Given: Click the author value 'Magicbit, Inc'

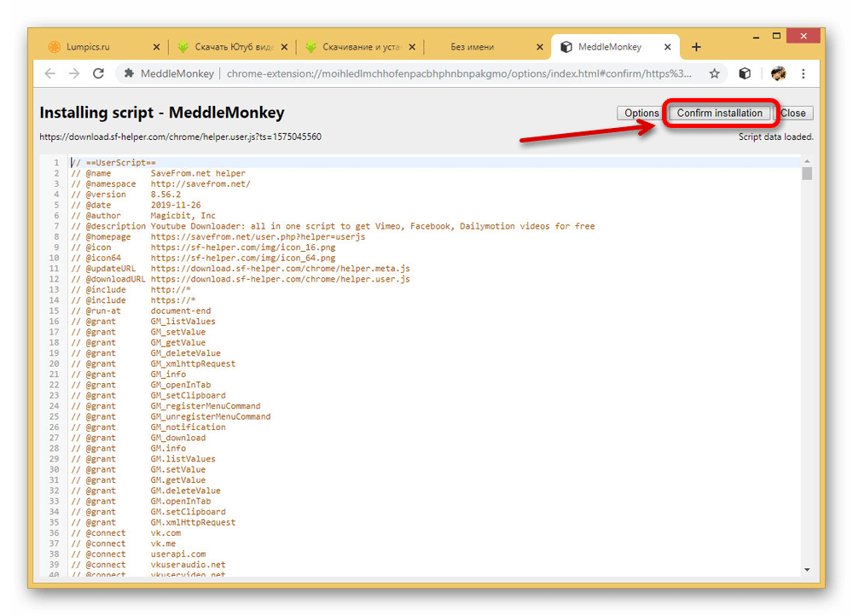Looking at the screenshot, I should click(x=183, y=216).
